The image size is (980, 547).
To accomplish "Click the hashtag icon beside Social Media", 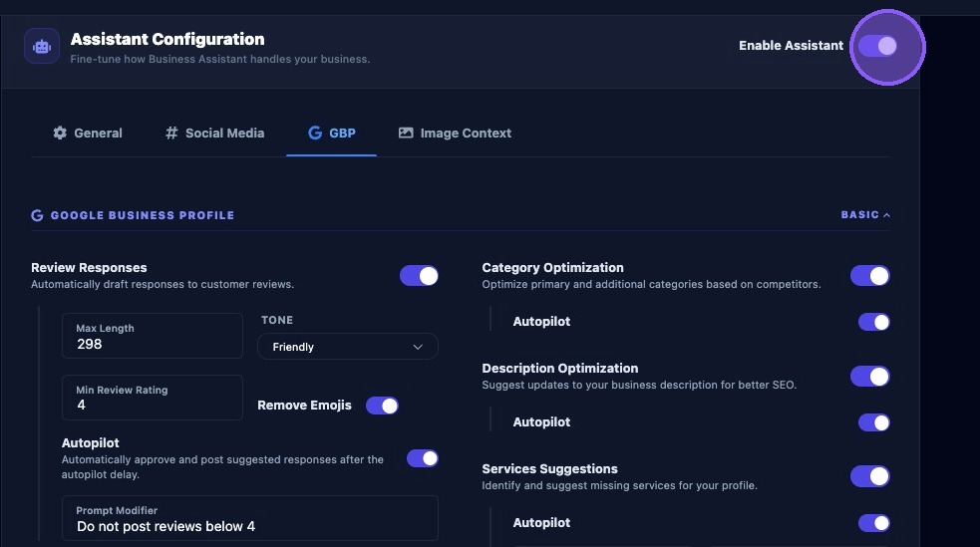I will coord(171,133).
